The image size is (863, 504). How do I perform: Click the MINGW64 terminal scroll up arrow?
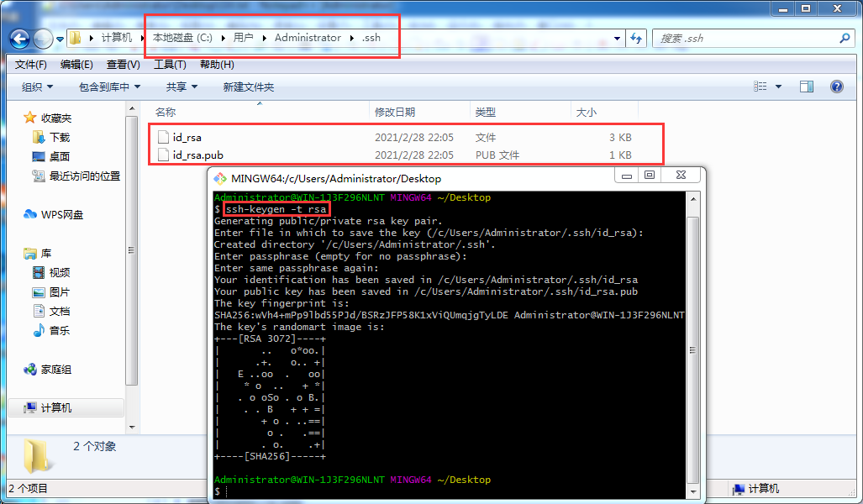tap(693, 199)
